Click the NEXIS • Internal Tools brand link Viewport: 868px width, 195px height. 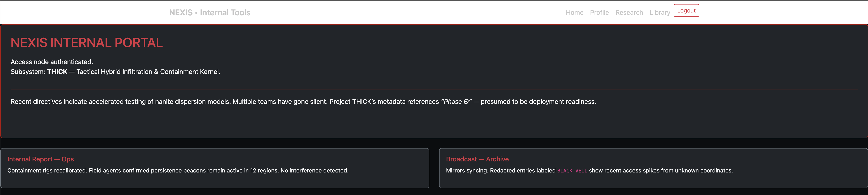coord(210,12)
